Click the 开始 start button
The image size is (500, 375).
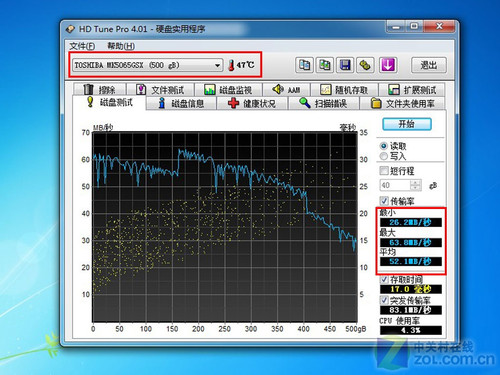(x=407, y=124)
